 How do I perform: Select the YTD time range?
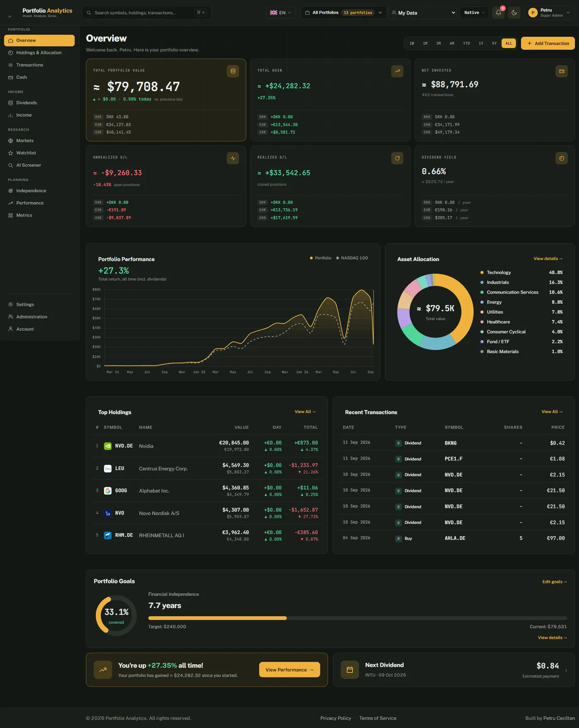coord(466,43)
